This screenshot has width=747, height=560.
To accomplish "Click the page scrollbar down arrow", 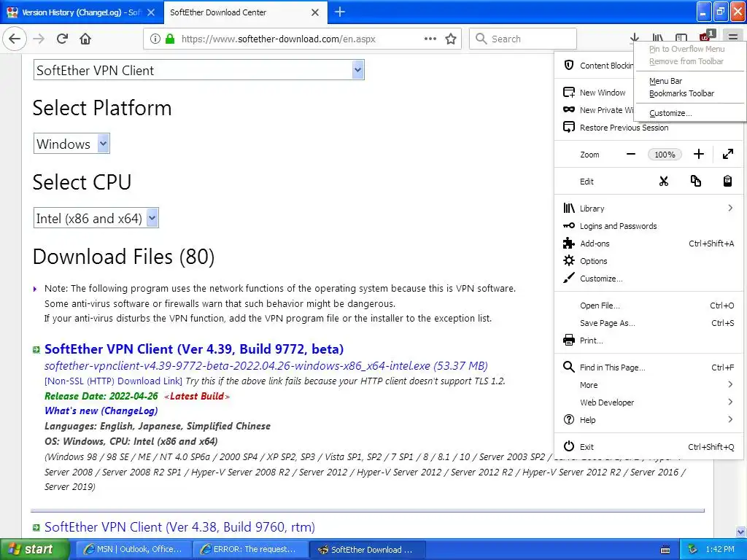I will pos(741,532).
